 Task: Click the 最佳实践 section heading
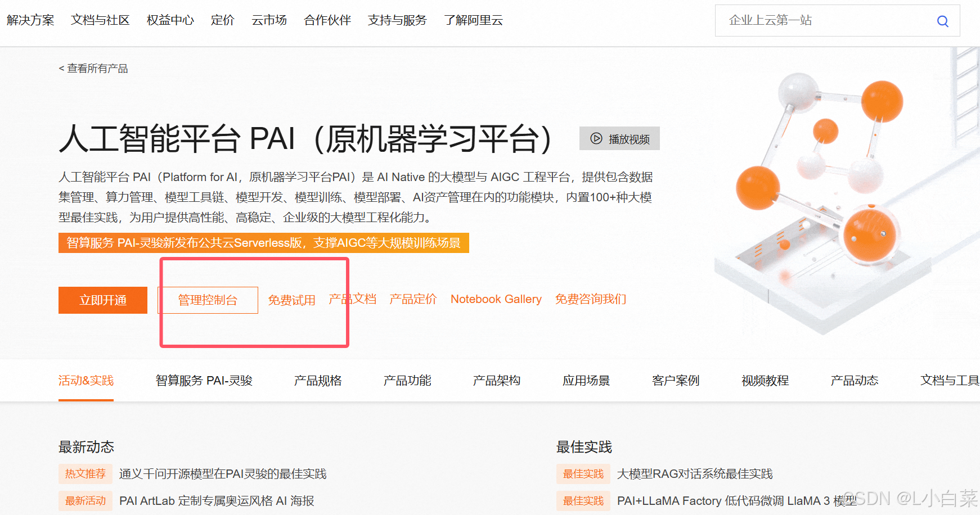pos(584,447)
